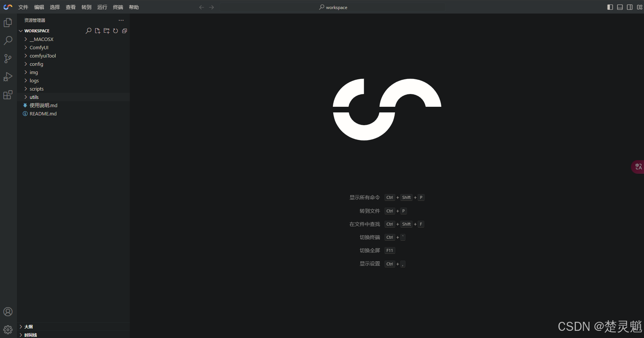Open the 文件 menu

point(23,7)
